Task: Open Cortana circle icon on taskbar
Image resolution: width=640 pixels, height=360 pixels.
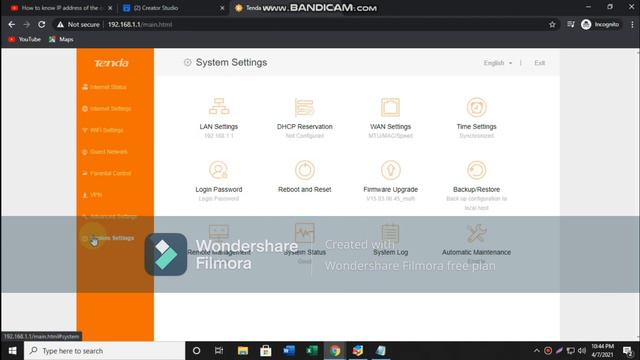Action: pyautogui.click(x=196, y=351)
